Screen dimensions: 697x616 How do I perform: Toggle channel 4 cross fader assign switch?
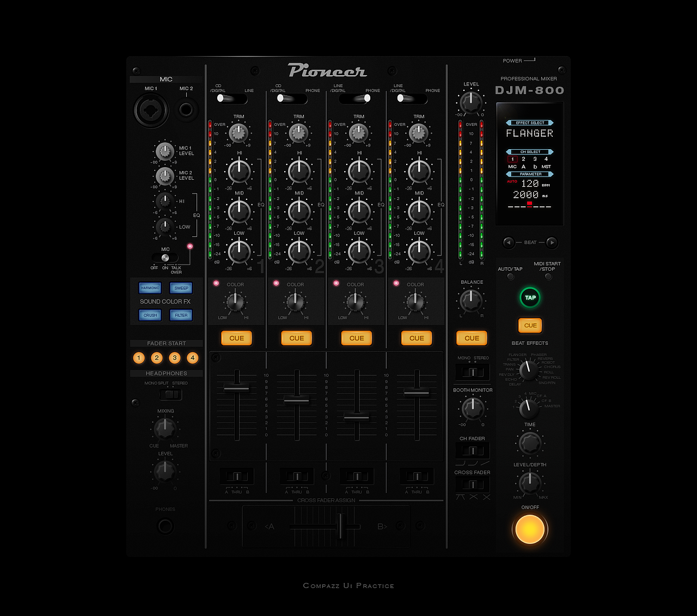tap(417, 477)
